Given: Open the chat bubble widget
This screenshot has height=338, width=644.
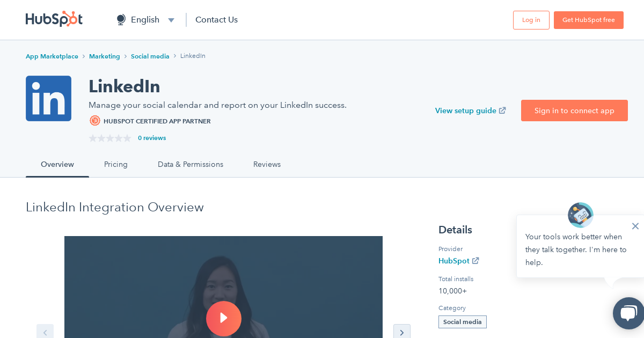Looking at the screenshot, I should pos(628,313).
